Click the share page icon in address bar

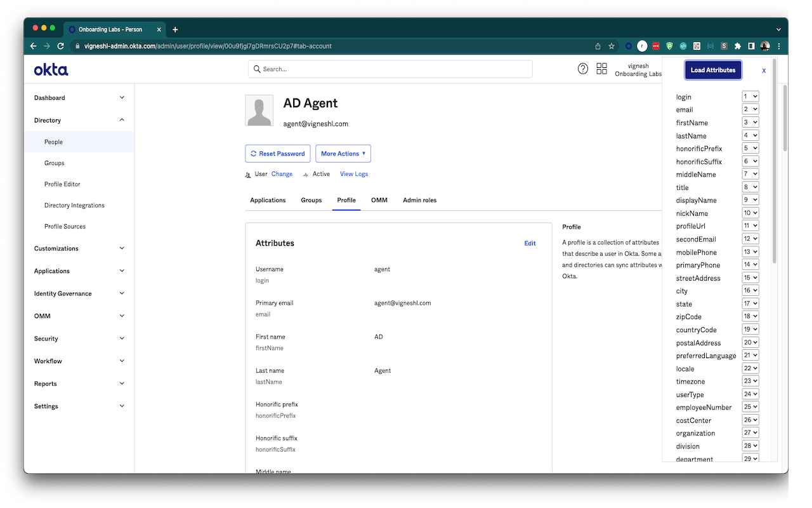pos(598,46)
